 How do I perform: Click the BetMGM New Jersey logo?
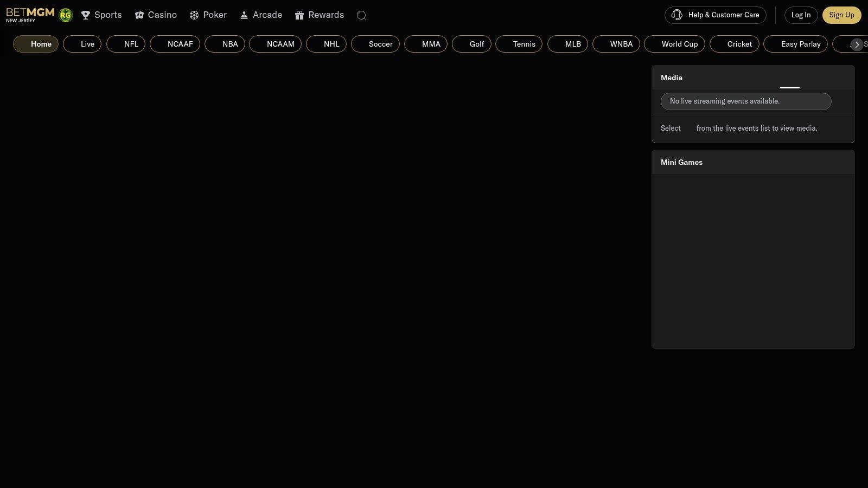point(30,15)
